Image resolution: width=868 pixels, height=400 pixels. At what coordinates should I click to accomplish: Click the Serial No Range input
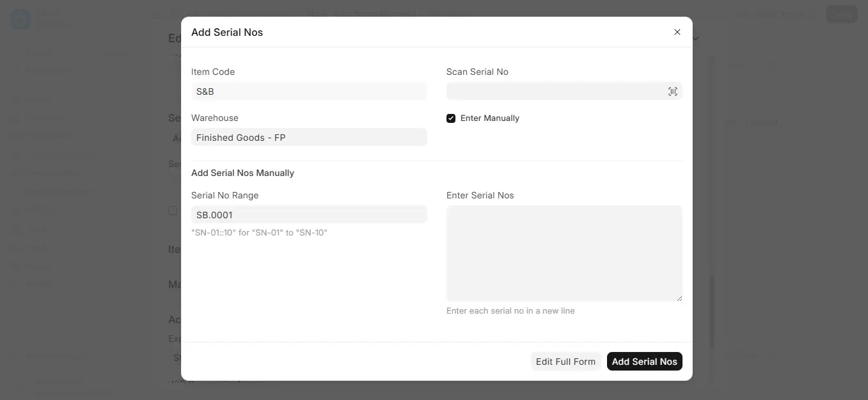pos(309,214)
